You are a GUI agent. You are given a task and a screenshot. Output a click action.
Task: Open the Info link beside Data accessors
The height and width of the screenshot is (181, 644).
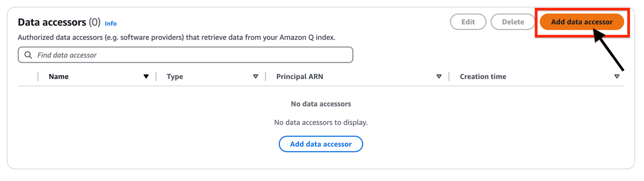click(111, 23)
